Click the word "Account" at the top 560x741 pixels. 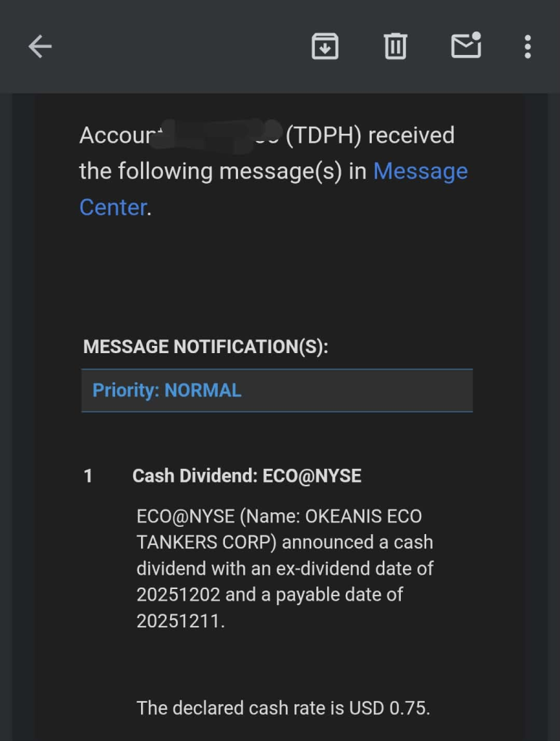pos(116,135)
